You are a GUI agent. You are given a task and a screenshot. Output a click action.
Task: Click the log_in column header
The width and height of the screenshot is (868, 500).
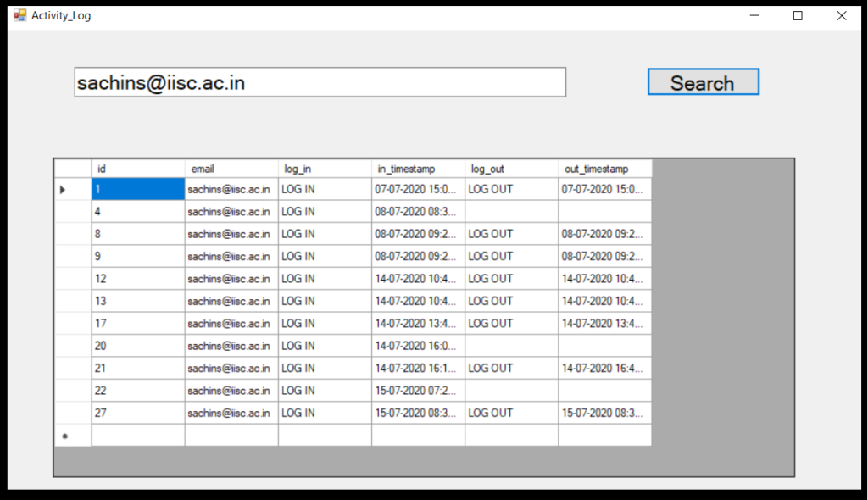pyautogui.click(x=324, y=169)
